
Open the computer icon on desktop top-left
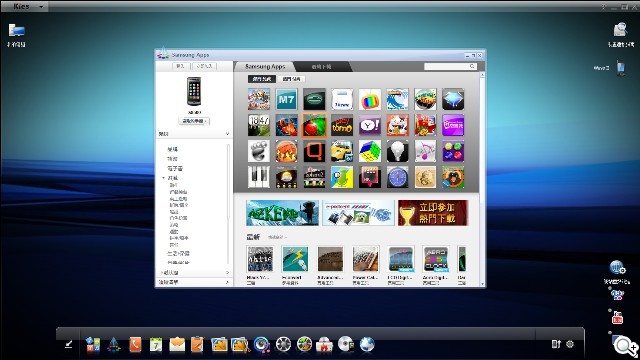pyautogui.click(x=16, y=31)
